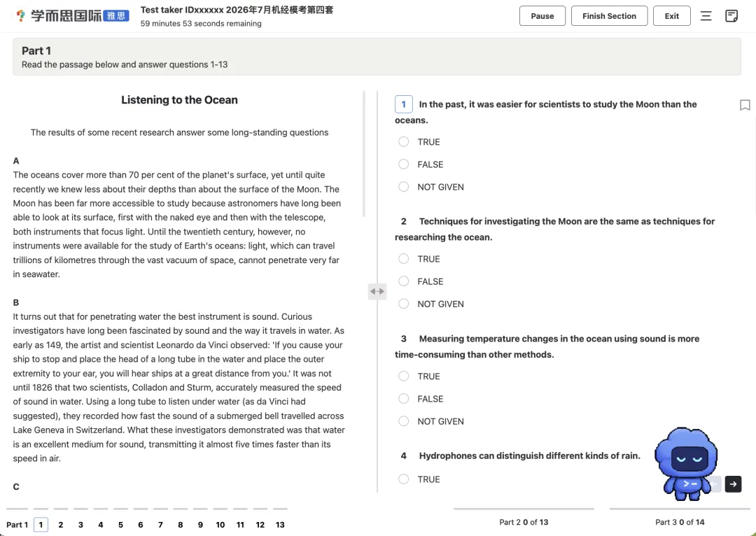
Task: Click 'Read the passage below' instruction
Action: pos(125,64)
